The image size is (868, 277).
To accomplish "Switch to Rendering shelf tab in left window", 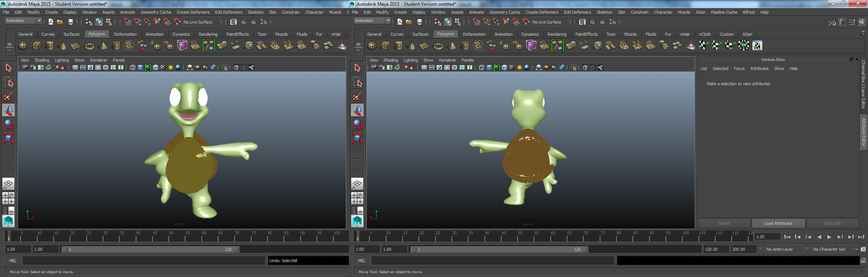I will (208, 34).
